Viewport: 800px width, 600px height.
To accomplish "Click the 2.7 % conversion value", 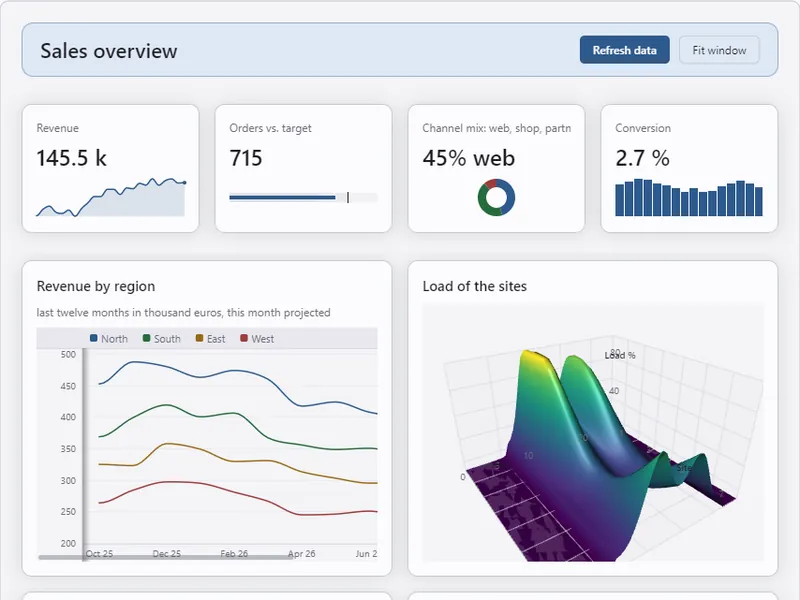I will pos(642,158).
